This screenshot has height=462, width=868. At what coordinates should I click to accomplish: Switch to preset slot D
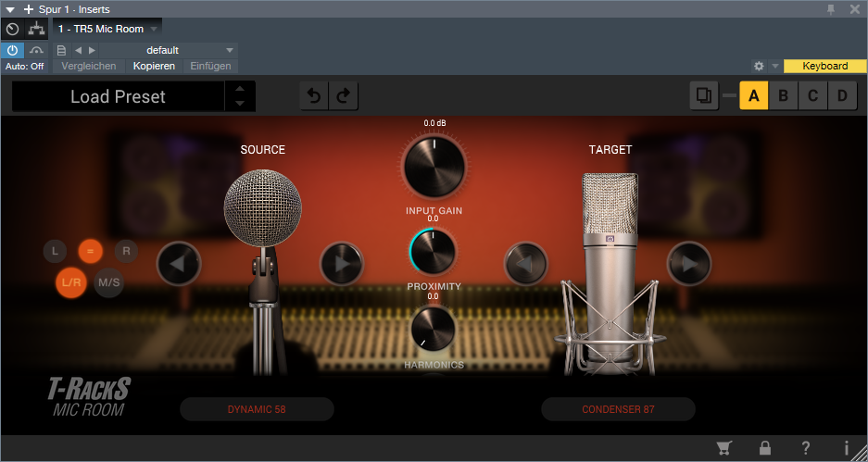coord(841,95)
